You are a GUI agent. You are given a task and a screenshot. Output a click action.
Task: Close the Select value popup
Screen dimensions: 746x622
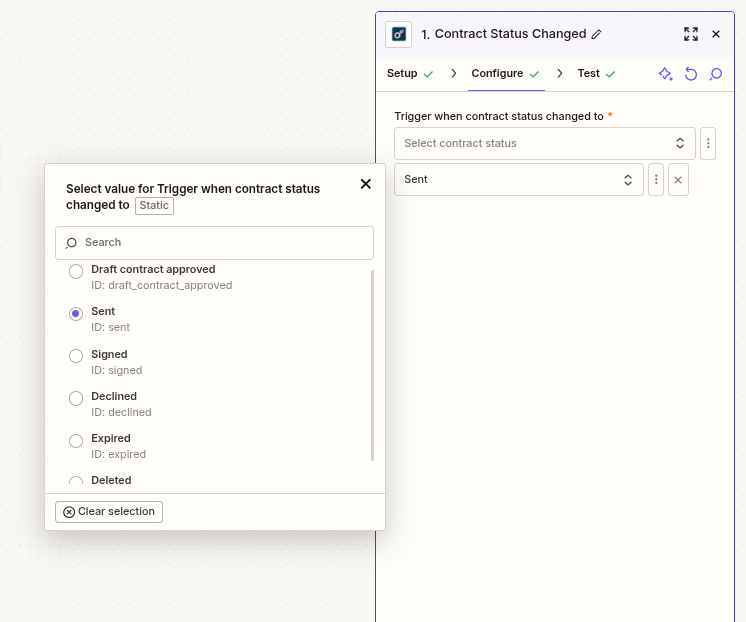click(x=365, y=184)
